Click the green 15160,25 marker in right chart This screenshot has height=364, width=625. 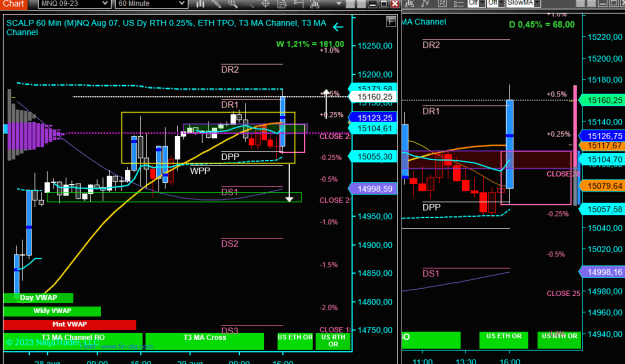601,100
